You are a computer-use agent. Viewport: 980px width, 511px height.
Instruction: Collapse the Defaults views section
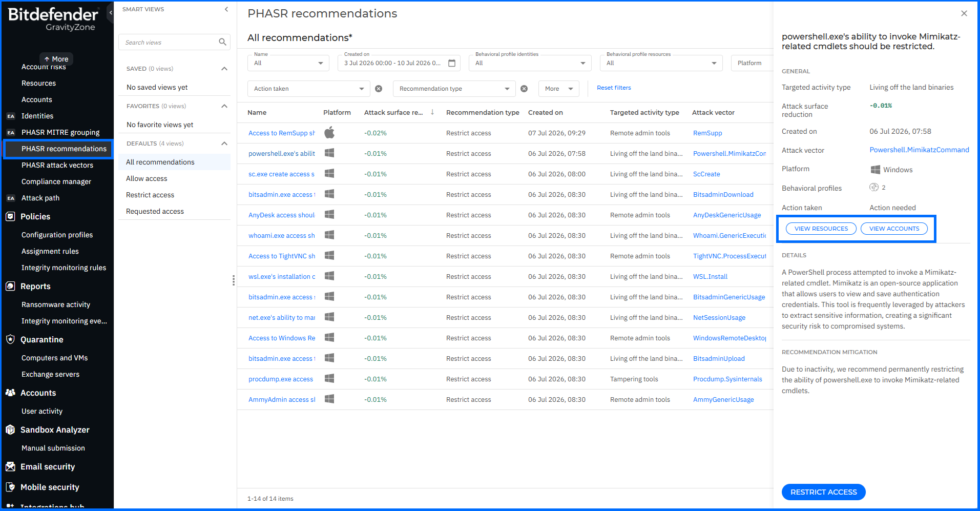[x=224, y=144]
